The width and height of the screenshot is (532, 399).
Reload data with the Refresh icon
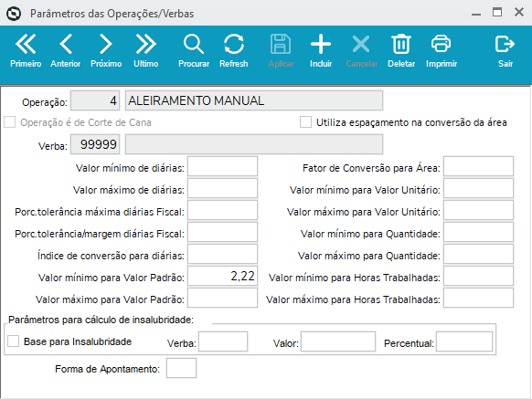(x=234, y=50)
